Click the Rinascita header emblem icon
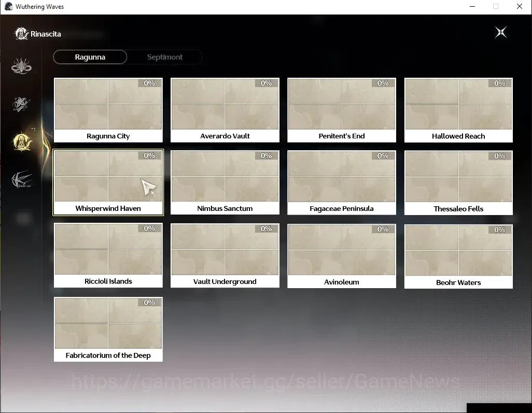 tap(21, 34)
